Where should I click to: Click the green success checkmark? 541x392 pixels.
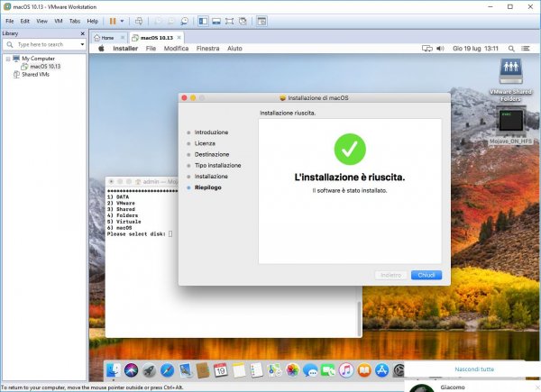(350, 150)
